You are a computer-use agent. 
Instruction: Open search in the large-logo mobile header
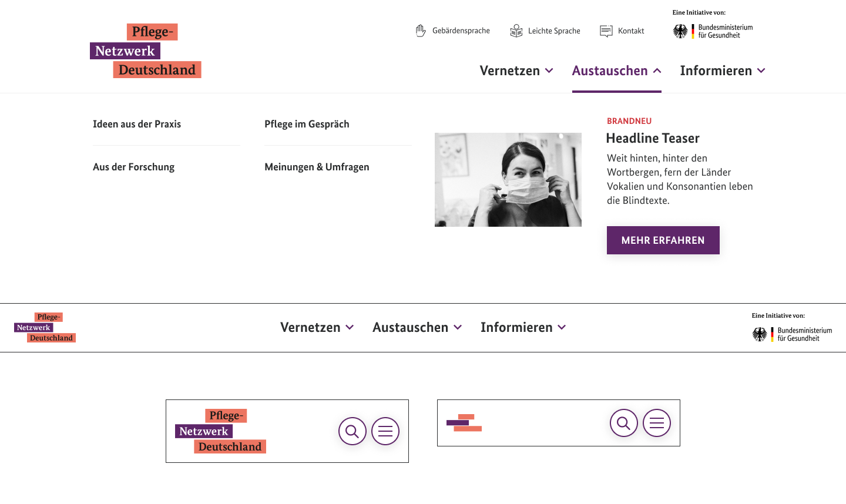352,431
